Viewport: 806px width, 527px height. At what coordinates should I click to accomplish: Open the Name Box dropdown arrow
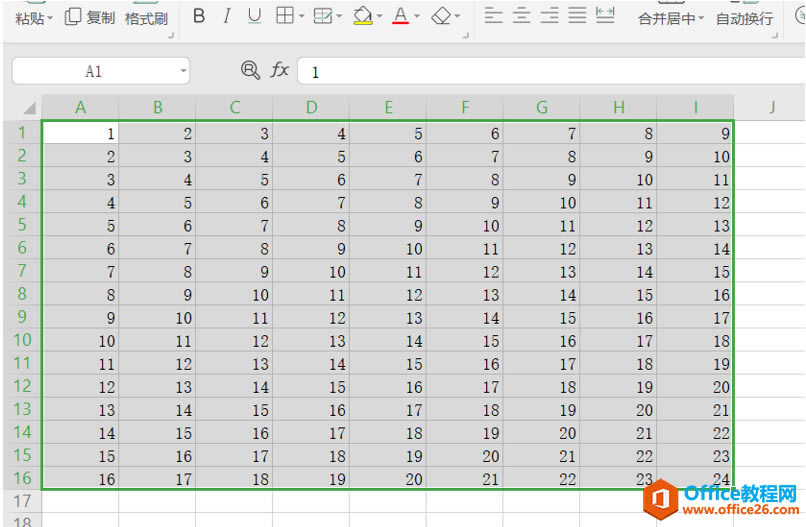183,71
